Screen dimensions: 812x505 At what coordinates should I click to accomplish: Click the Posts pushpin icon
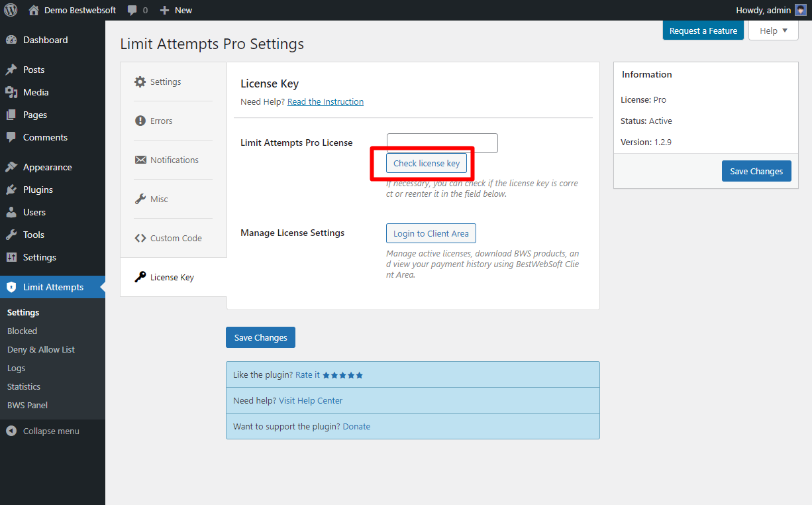click(x=11, y=70)
